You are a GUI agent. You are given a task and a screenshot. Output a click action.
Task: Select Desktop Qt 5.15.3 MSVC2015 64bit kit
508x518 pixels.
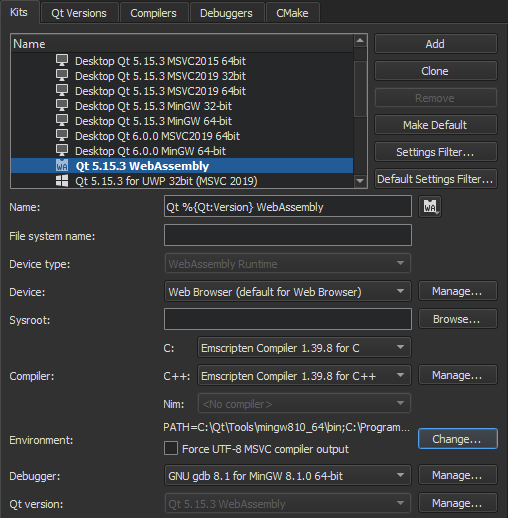point(182,61)
